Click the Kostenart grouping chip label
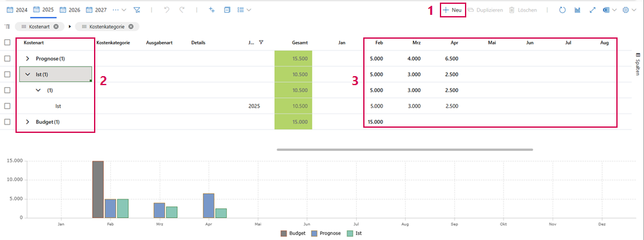This screenshot has height=240, width=644. coord(40,26)
